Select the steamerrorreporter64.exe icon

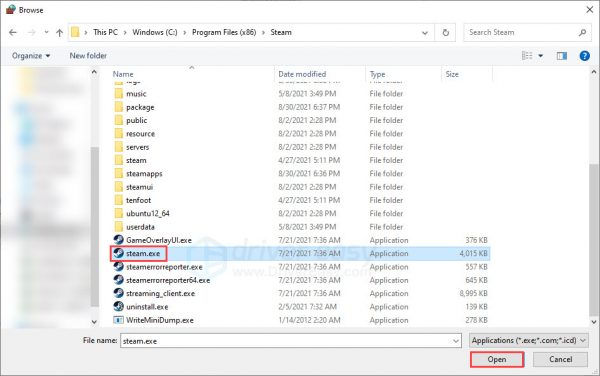pos(119,280)
